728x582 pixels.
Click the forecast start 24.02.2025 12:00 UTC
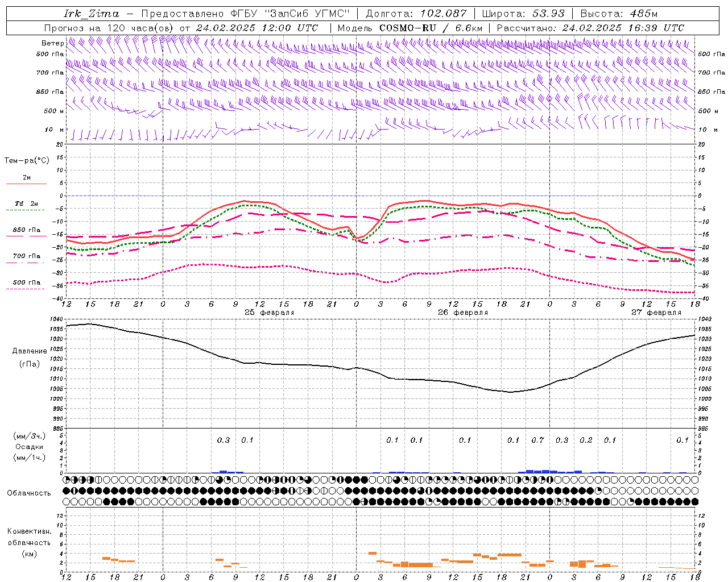click(x=257, y=28)
